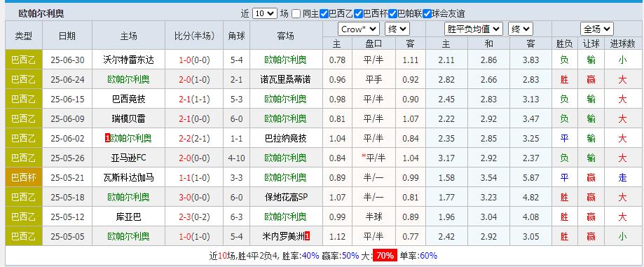Viewport: 644px width, 267px height.
Task: Click the 3-0(0-0) score on 25-05-18
Action: pos(194,197)
